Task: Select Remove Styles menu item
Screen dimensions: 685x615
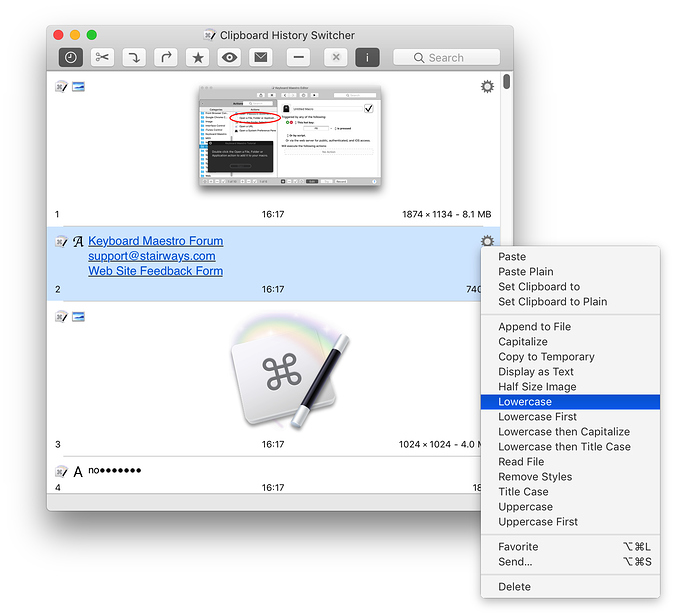Action: [570, 477]
